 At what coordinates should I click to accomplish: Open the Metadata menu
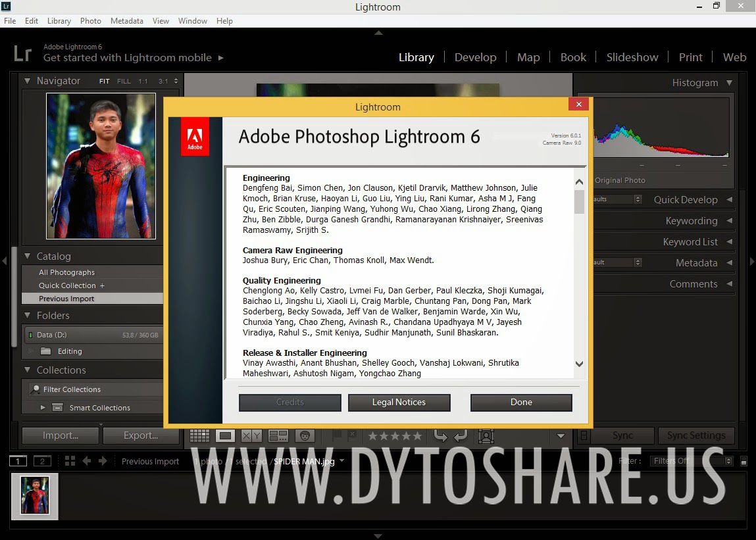pos(127,21)
